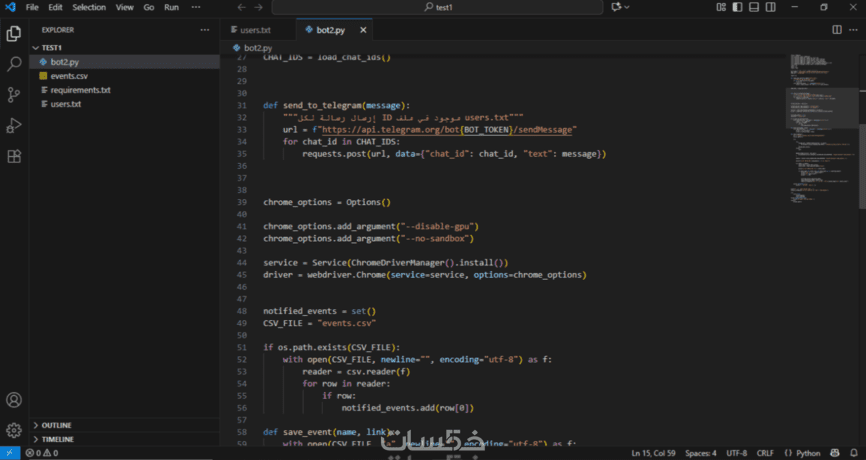The width and height of the screenshot is (866, 460).
Task: Open the Search view in activity bar
Action: [x=14, y=64]
